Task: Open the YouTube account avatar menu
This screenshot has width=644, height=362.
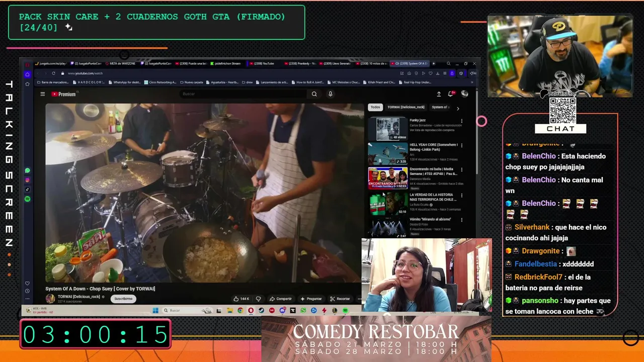Action: [464, 94]
